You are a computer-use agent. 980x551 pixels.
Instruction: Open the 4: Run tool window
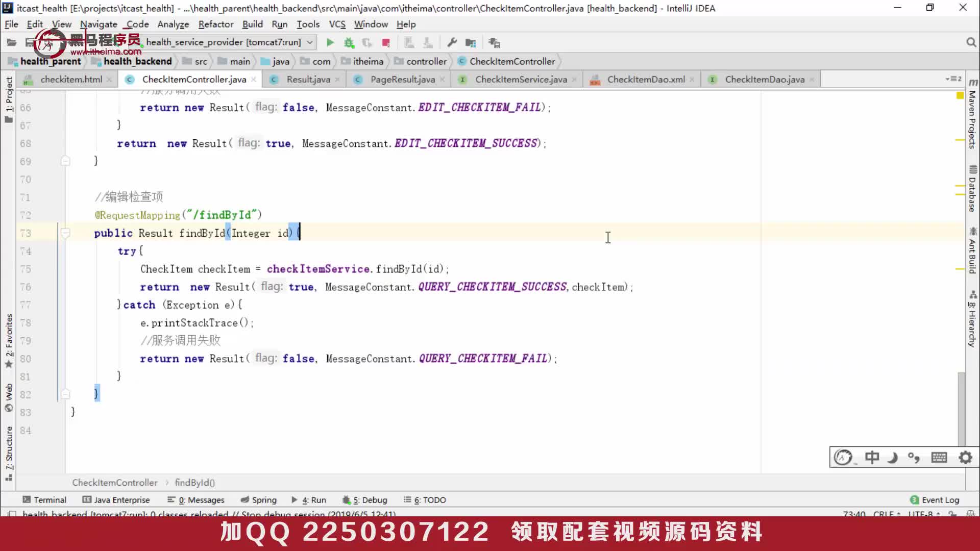click(x=309, y=500)
